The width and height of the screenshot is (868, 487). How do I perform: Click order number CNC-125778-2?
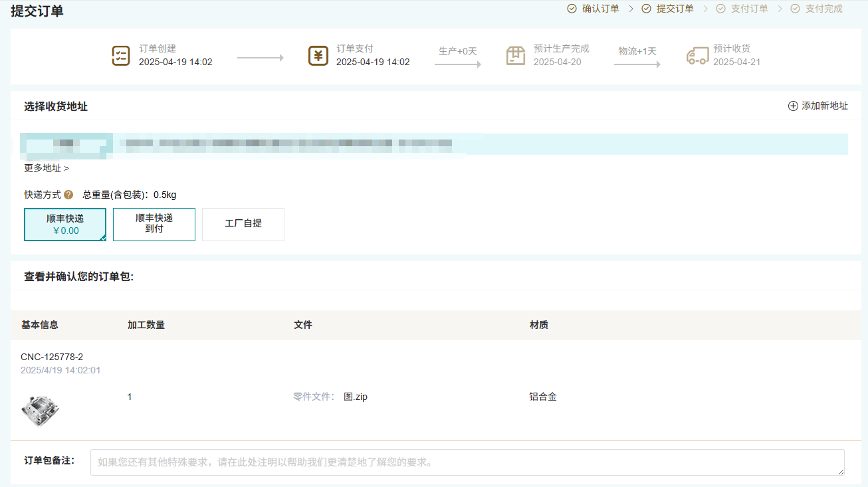point(52,357)
